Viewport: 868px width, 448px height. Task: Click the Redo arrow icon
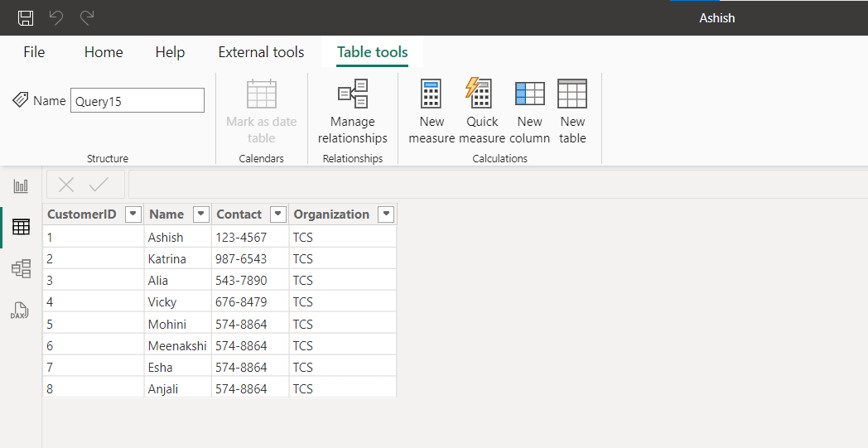coord(87,17)
